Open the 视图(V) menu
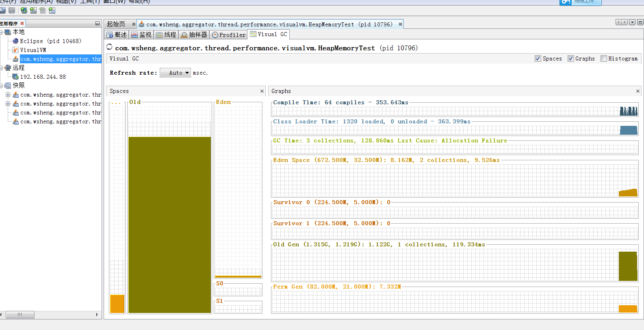The height and width of the screenshot is (330, 644). pyautogui.click(x=66, y=2)
